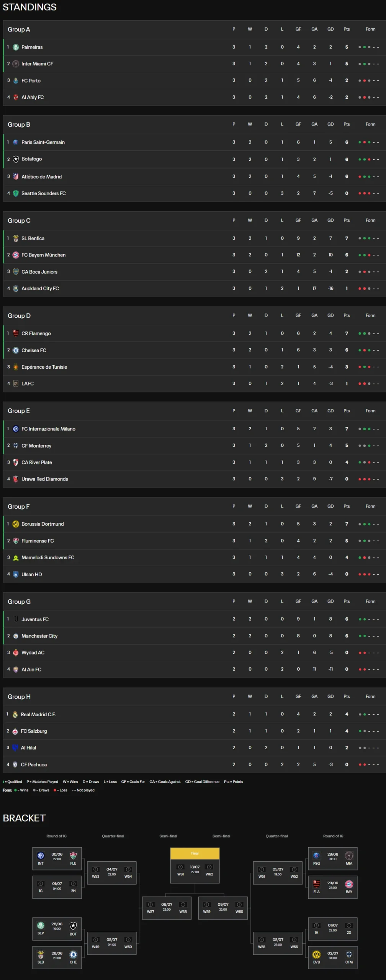Click the CR Flamengo crest in Group D
Screen dimensions: 386x980
tap(16, 333)
